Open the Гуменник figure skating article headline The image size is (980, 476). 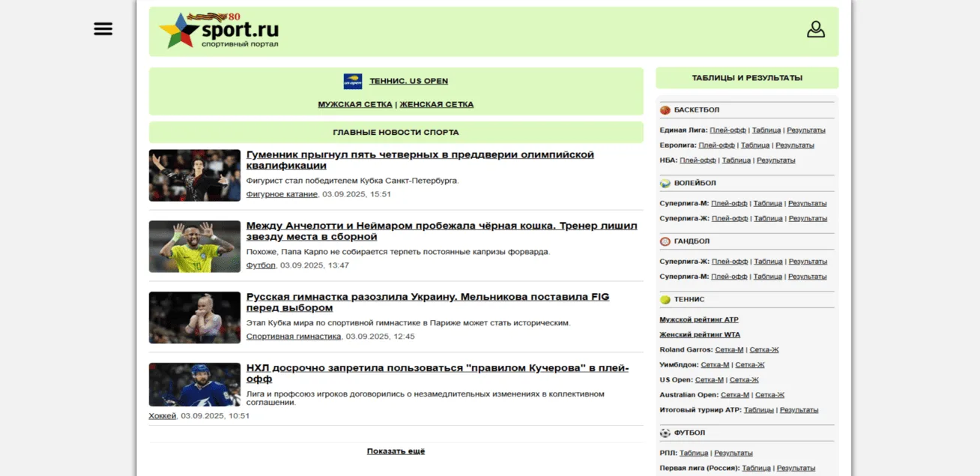click(x=420, y=160)
